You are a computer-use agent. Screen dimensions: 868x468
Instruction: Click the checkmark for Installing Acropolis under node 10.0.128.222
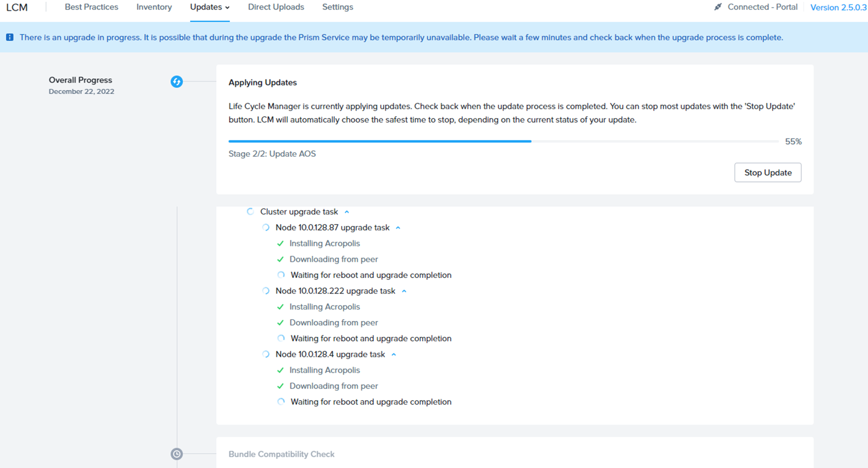(x=280, y=307)
